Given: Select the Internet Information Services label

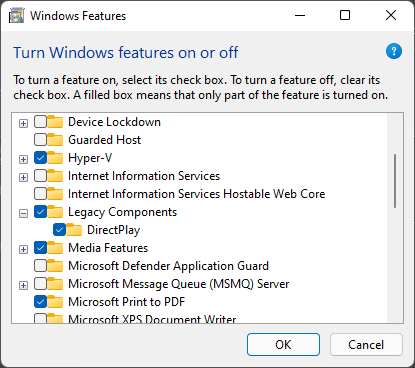Looking at the screenshot, I should 144,176.
